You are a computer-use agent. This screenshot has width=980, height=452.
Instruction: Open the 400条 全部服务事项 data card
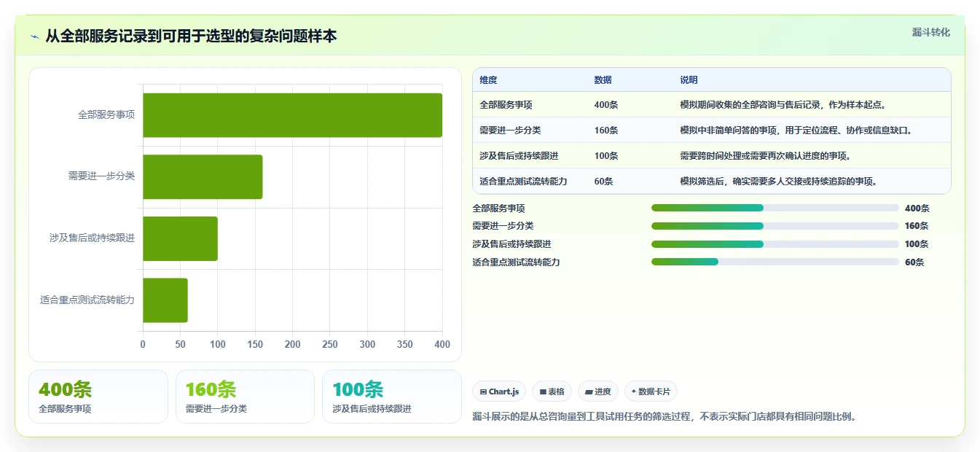point(98,397)
